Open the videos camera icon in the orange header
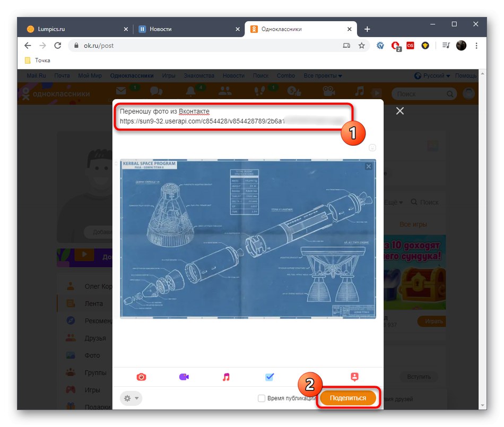The image size is (504, 427). pos(329,91)
